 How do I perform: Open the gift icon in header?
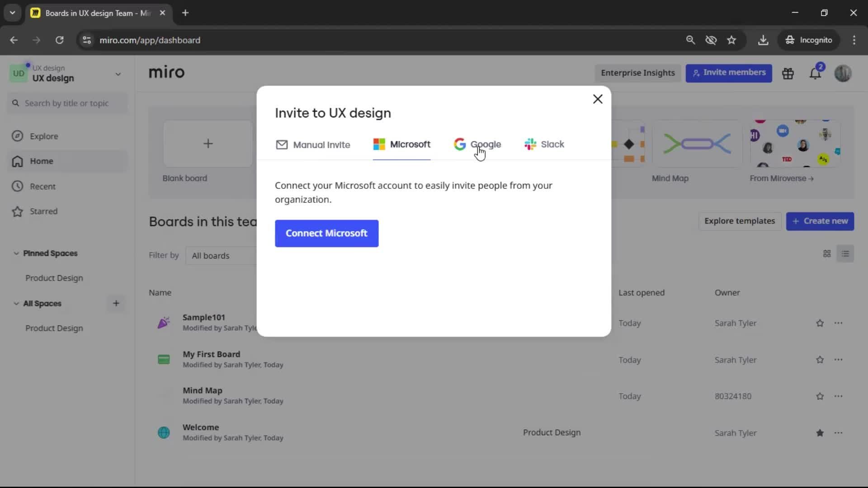[x=788, y=73]
